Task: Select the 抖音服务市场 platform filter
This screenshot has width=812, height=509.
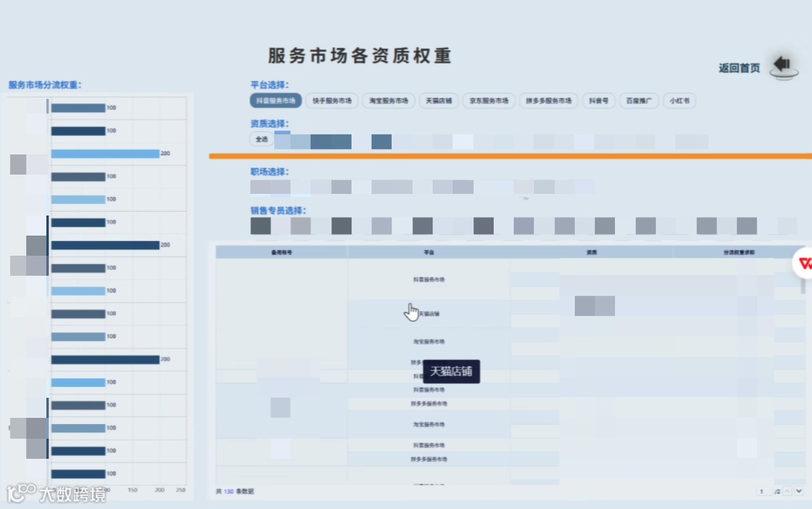Action: click(x=276, y=100)
